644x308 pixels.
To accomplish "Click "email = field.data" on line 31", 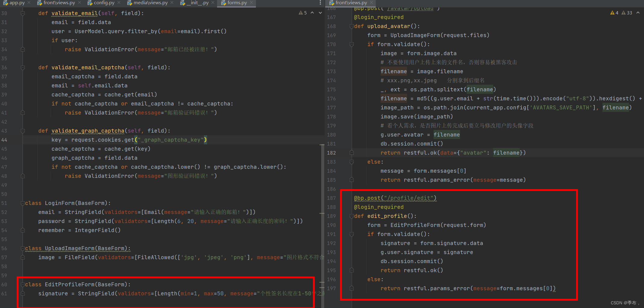I will coord(81,22).
